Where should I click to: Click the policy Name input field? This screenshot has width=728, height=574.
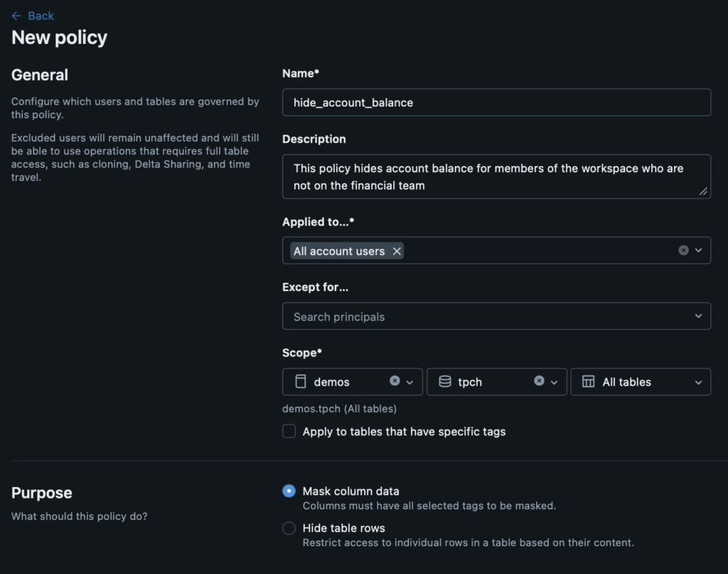[496, 102]
